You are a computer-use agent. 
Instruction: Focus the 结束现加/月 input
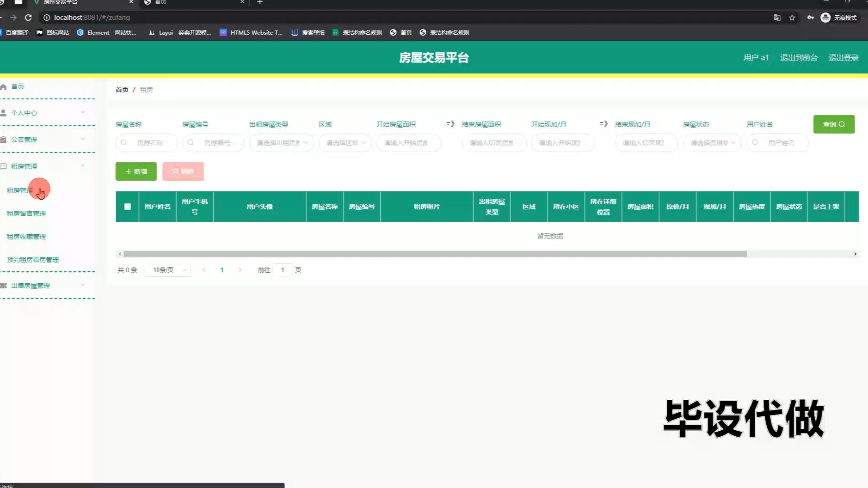click(646, 143)
